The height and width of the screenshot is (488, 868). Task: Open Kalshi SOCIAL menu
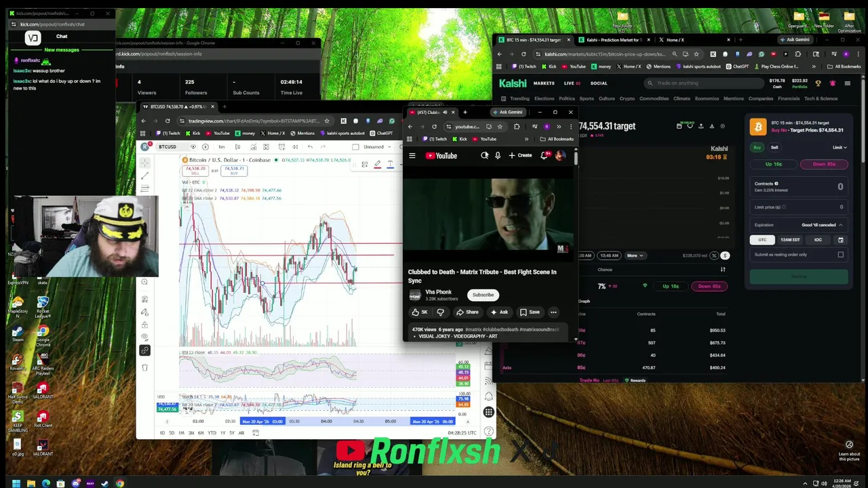[599, 83]
